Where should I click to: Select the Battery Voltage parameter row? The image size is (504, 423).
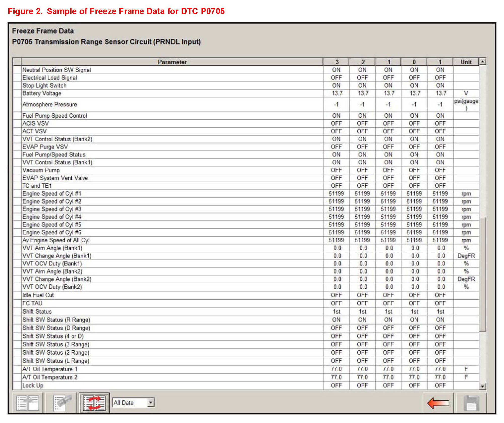pos(42,93)
